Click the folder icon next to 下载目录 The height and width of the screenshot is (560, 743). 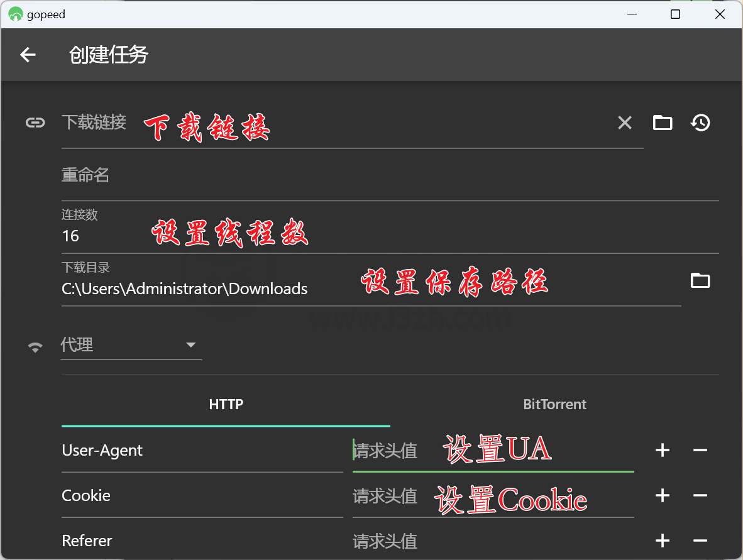[x=701, y=280]
